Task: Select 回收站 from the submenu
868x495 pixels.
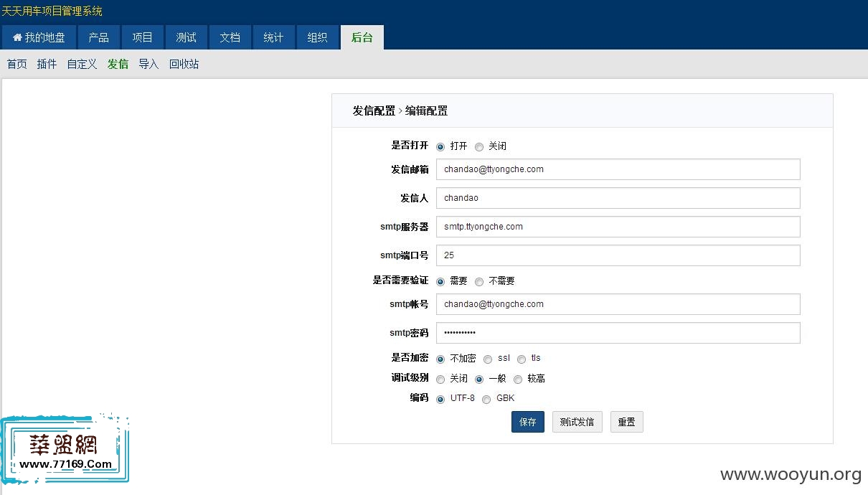Action: [x=184, y=64]
